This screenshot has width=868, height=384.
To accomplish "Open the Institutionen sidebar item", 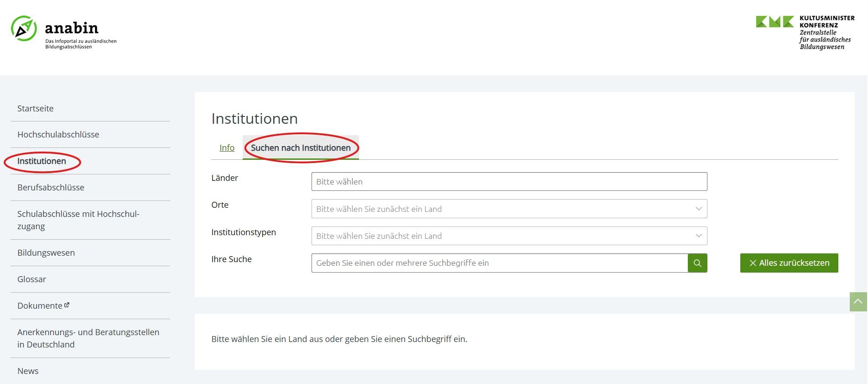I will (x=42, y=161).
